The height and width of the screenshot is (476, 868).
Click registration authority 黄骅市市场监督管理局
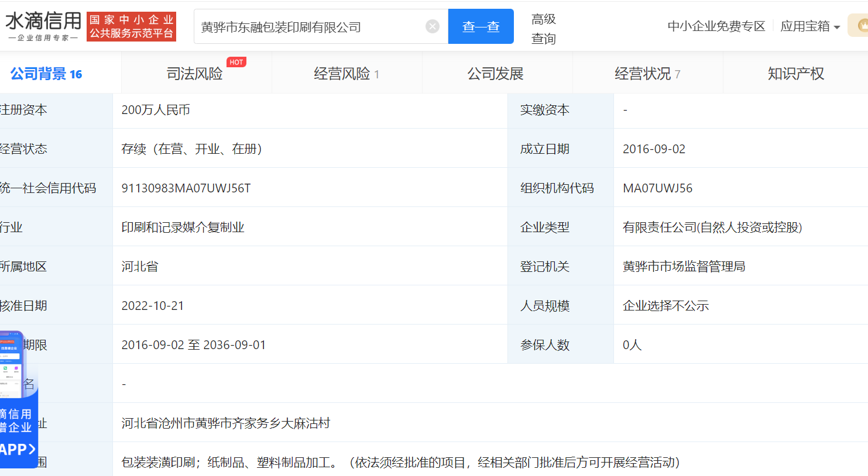[x=684, y=267]
